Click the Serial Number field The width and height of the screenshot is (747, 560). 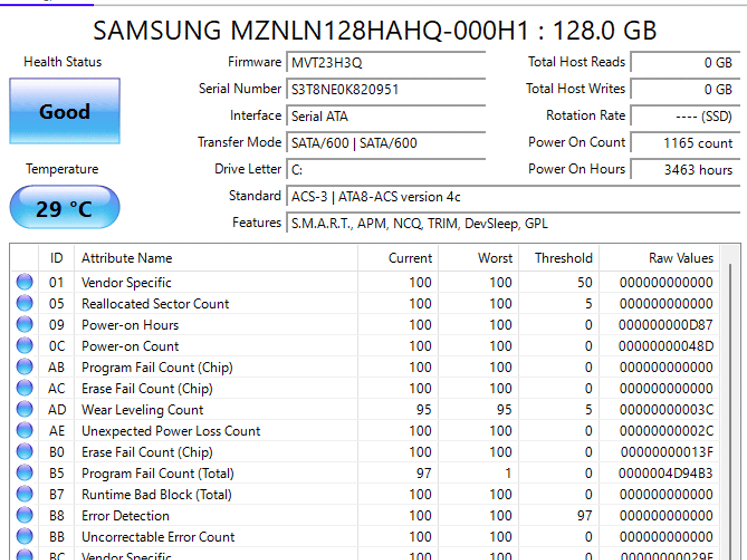coord(386,89)
